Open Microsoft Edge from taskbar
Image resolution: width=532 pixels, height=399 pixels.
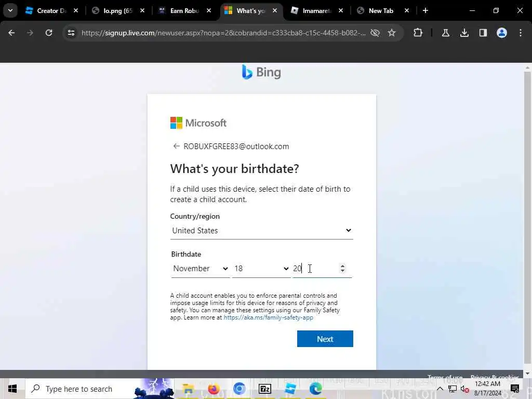(x=315, y=389)
